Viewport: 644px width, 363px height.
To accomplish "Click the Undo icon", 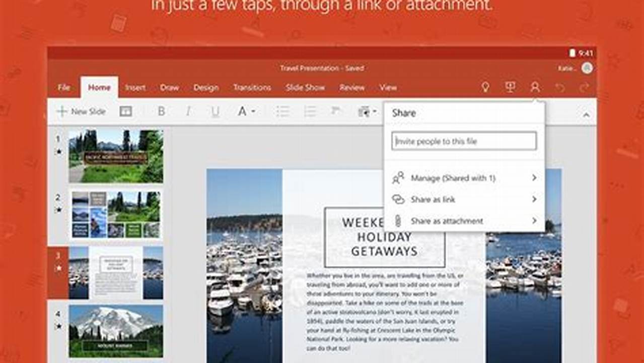I will pyautogui.click(x=560, y=87).
